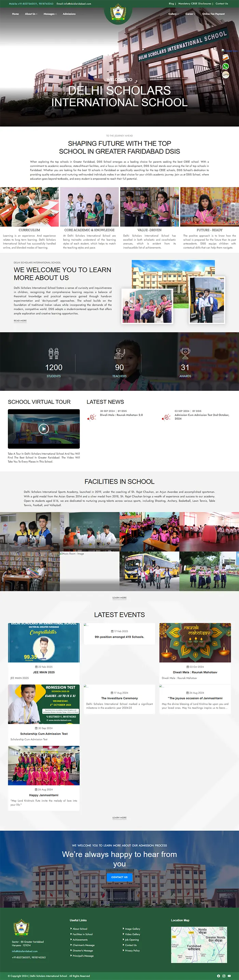Open Video Gallery footer link
Screen dimensions: 239x980
[132, 934]
